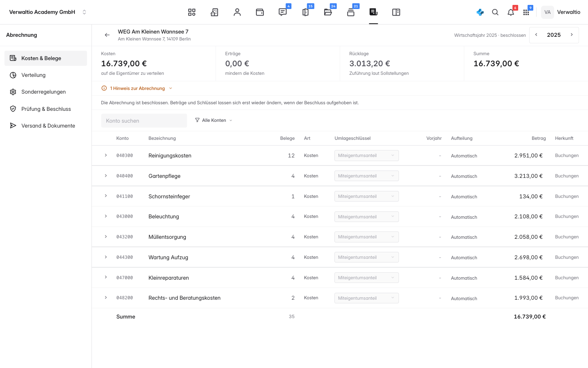Select Kosten & Belege in sidebar

(x=46, y=58)
